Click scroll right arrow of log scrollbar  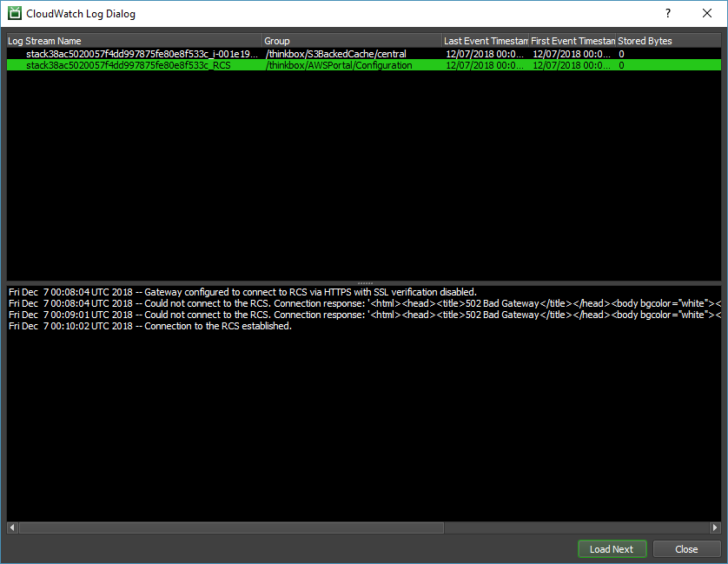tap(715, 528)
